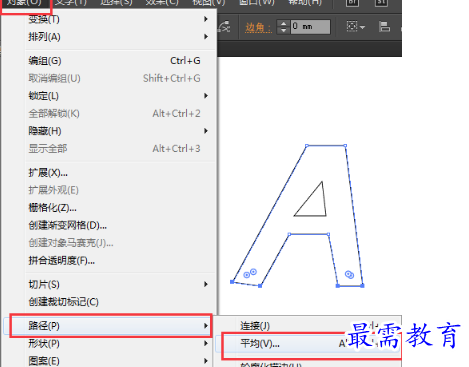The image size is (469, 367).
Task: Select the crossbar left anchor point of A
Action: tap(289, 234)
